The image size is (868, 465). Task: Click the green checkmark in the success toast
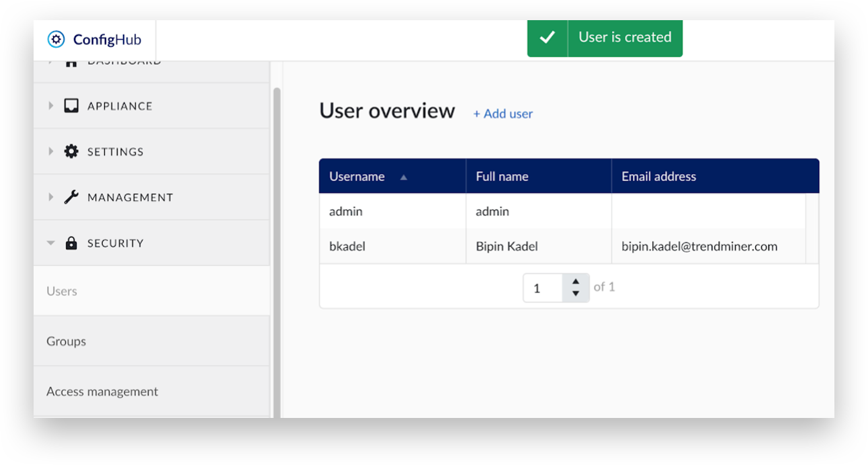pyautogui.click(x=548, y=38)
